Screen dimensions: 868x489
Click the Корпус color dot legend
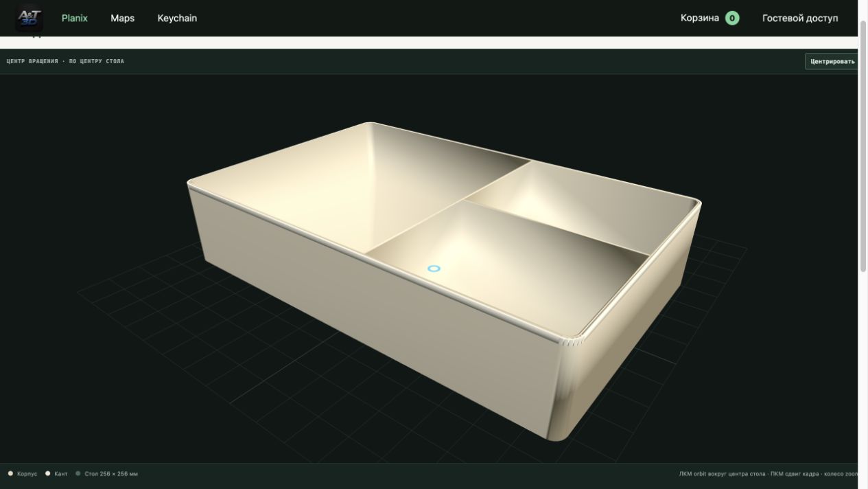10,473
